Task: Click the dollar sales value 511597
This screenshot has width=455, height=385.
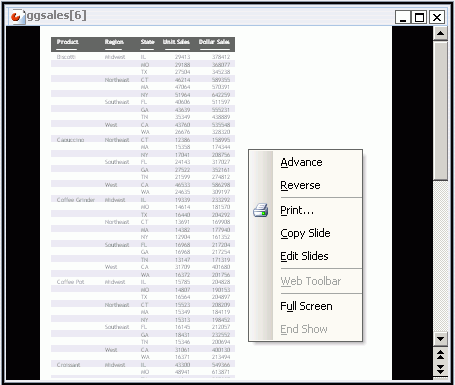Action: 221,102
